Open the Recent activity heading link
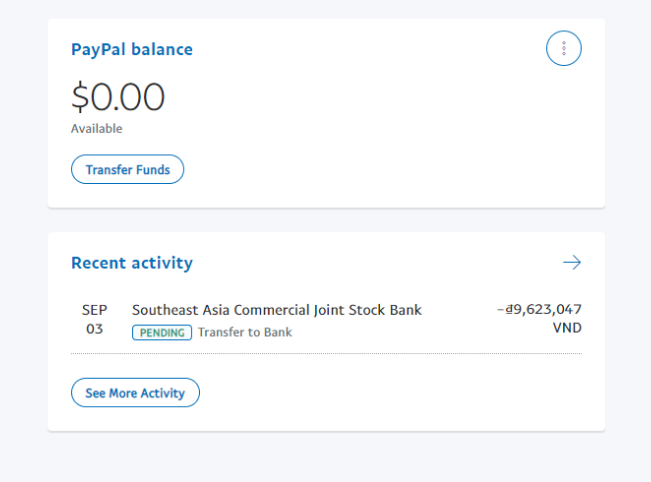This screenshot has width=651, height=482. [x=132, y=263]
